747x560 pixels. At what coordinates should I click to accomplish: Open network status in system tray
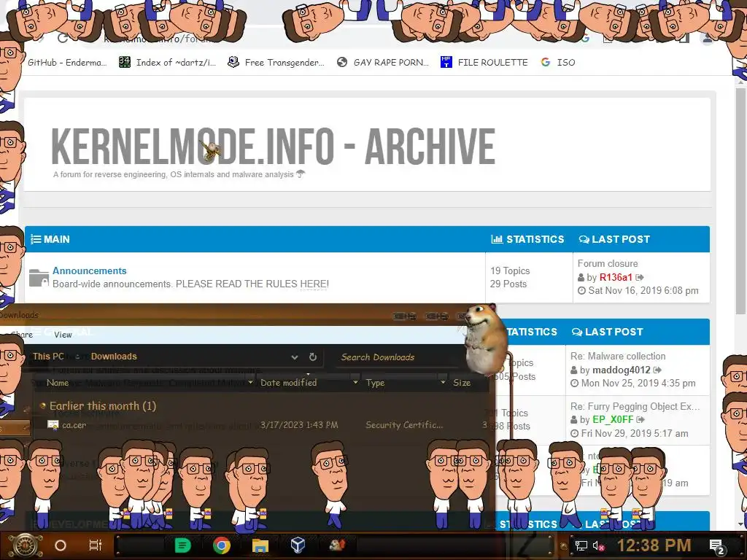(x=581, y=545)
